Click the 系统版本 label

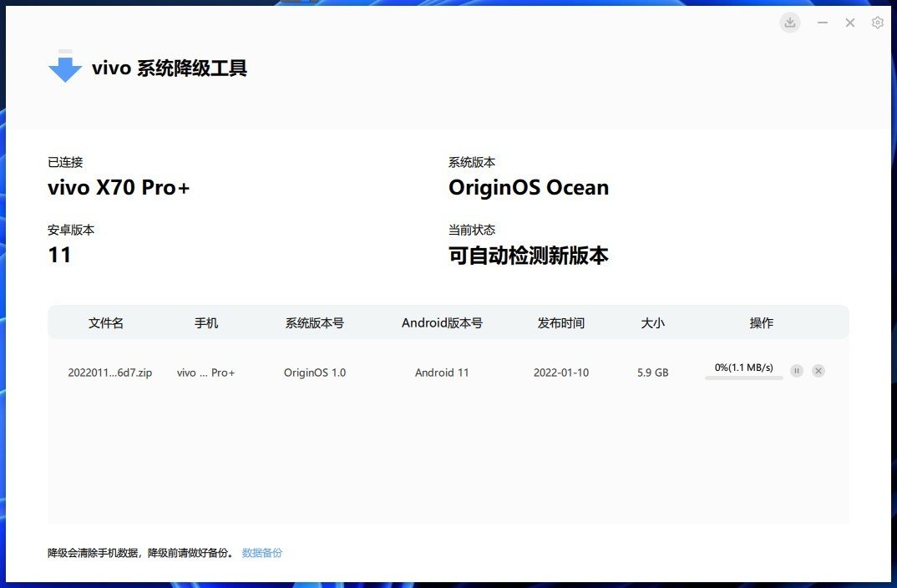pyautogui.click(x=472, y=162)
